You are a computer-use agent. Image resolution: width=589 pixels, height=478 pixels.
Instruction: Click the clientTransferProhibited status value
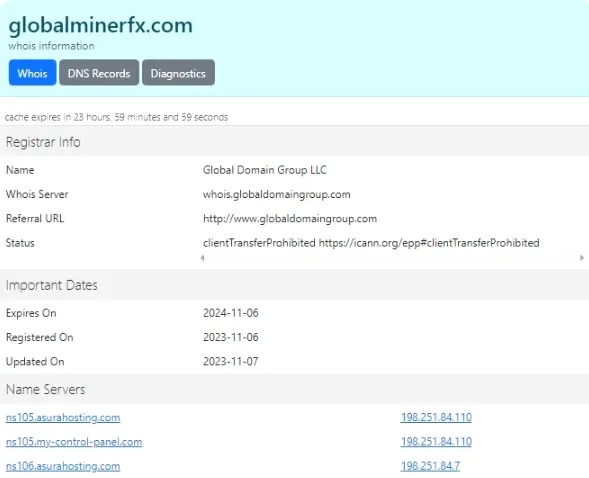(x=371, y=243)
